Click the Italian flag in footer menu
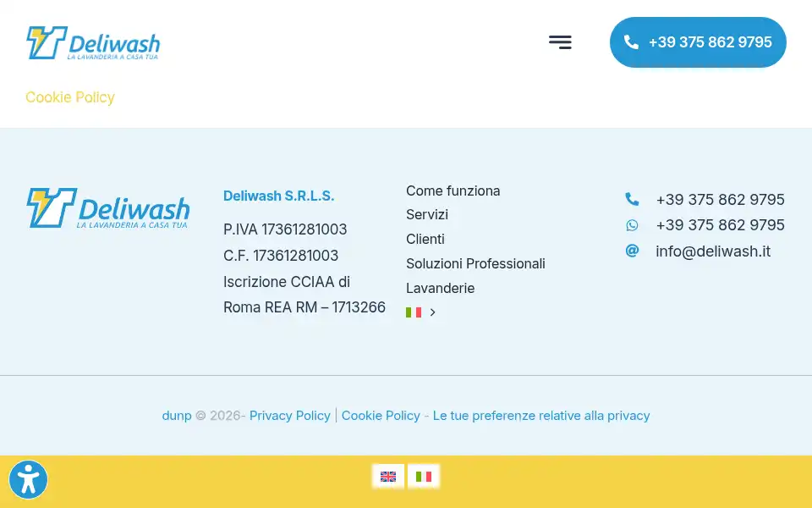 [x=414, y=312]
